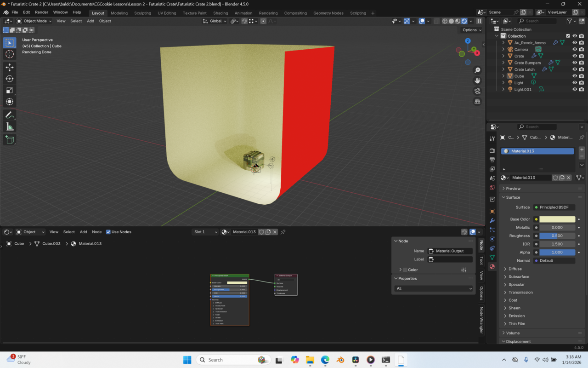This screenshot has width=588, height=368.
Task: Toggle the Use Nodes checkbox
Action: (109, 232)
